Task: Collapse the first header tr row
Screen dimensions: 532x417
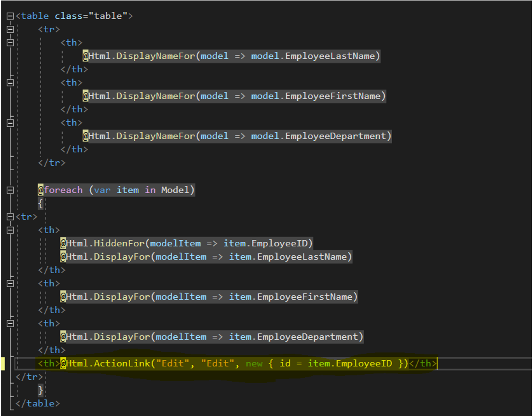Action: click(x=10, y=29)
